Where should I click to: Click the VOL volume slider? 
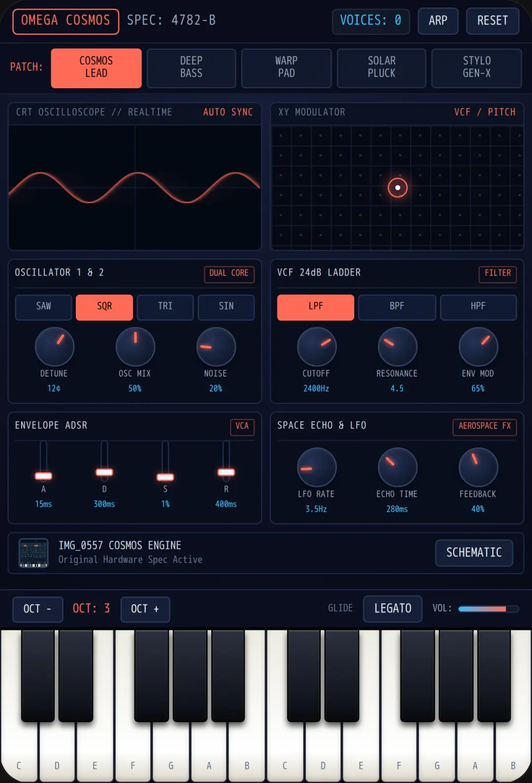click(489, 609)
